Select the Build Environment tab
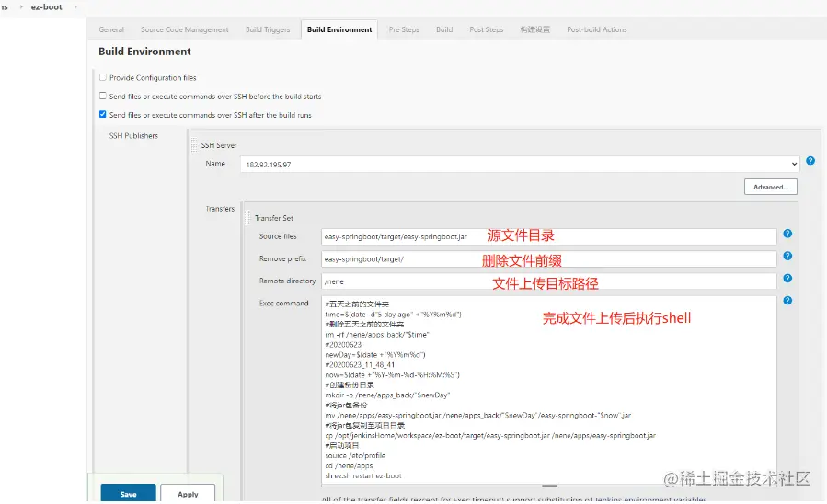The height and width of the screenshot is (504, 827). [x=339, y=29]
